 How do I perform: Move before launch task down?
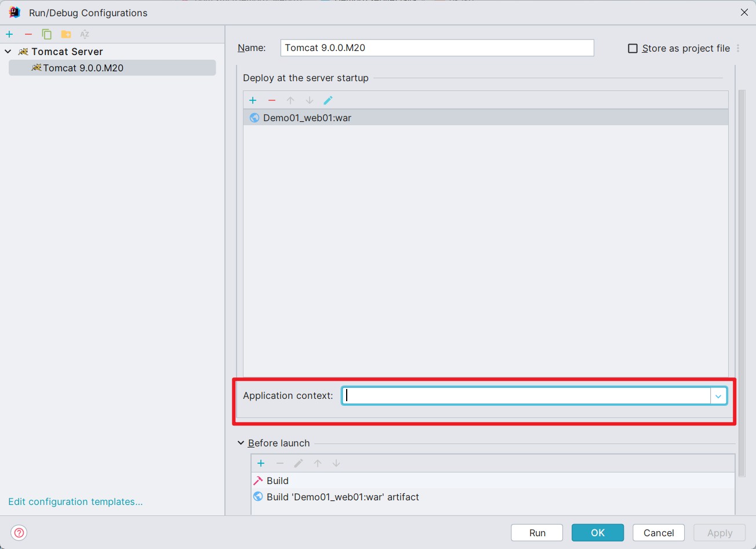click(x=336, y=463)
